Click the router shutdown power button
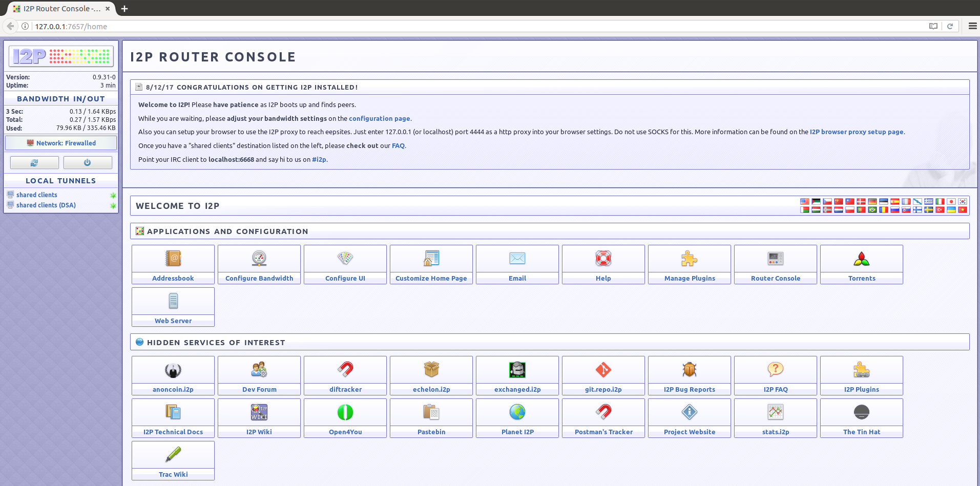This screenshot has height=486, width=980. coord(88,162)
